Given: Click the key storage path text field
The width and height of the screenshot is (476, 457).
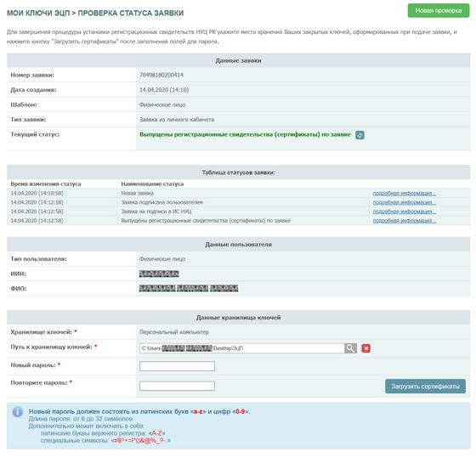Looking at the screenshot, I should [x=242, y=348].
